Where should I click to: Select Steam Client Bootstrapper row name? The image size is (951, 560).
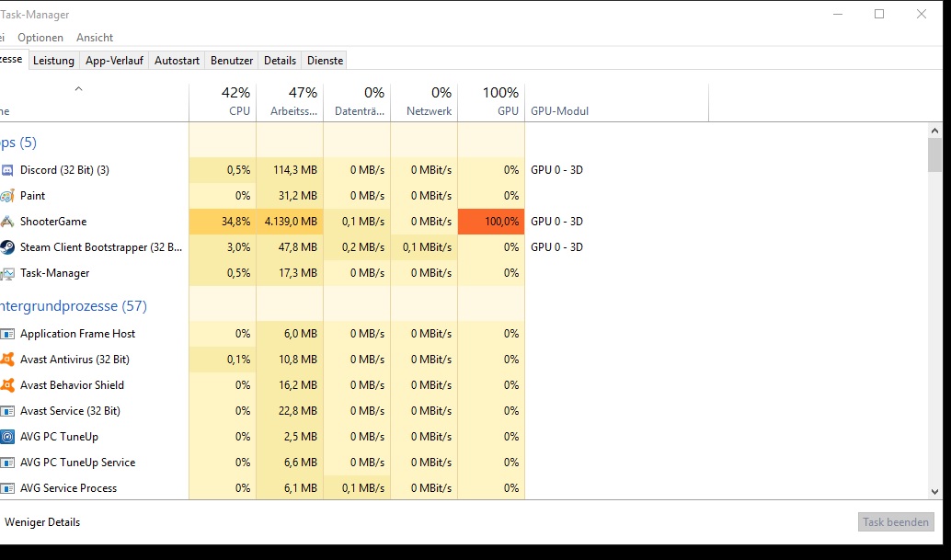100,247
